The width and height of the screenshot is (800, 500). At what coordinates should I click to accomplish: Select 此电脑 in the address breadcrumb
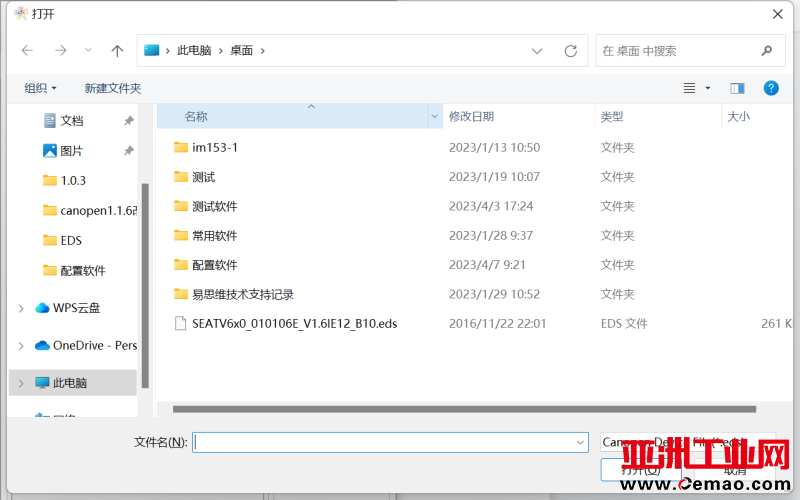pos(194,51)
